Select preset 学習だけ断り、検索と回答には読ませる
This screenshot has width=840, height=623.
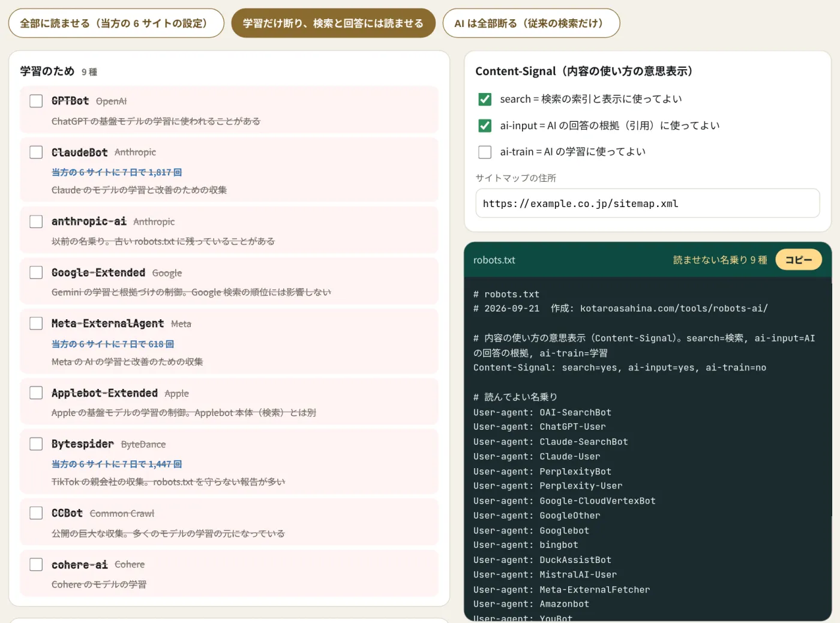[333, 23]
